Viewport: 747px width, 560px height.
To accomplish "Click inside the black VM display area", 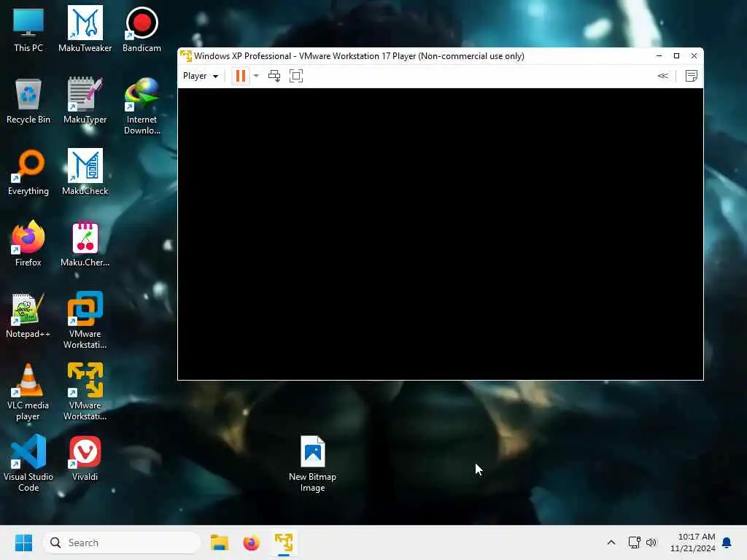I will point(440,234).
